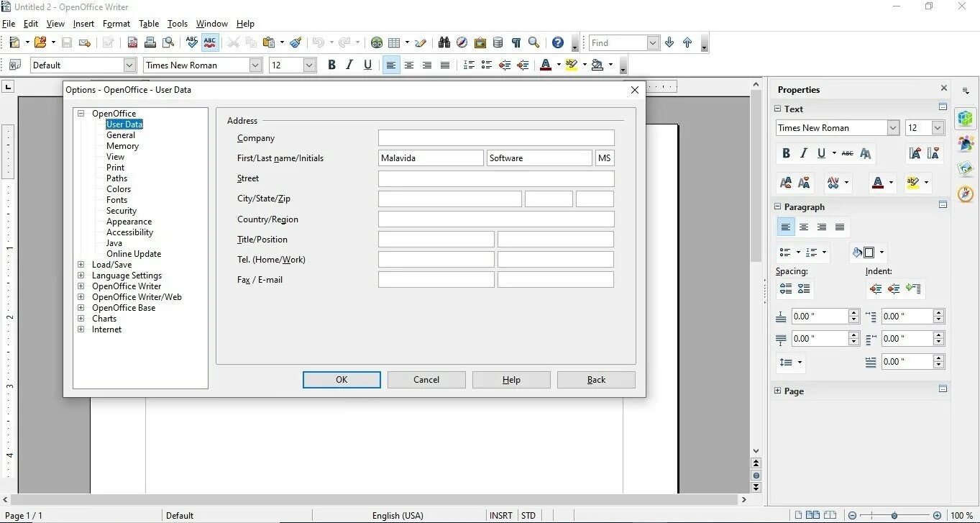Open OpenOffice Help question mark icon
This screenshot has height=523, width=980.
[558, 42]
